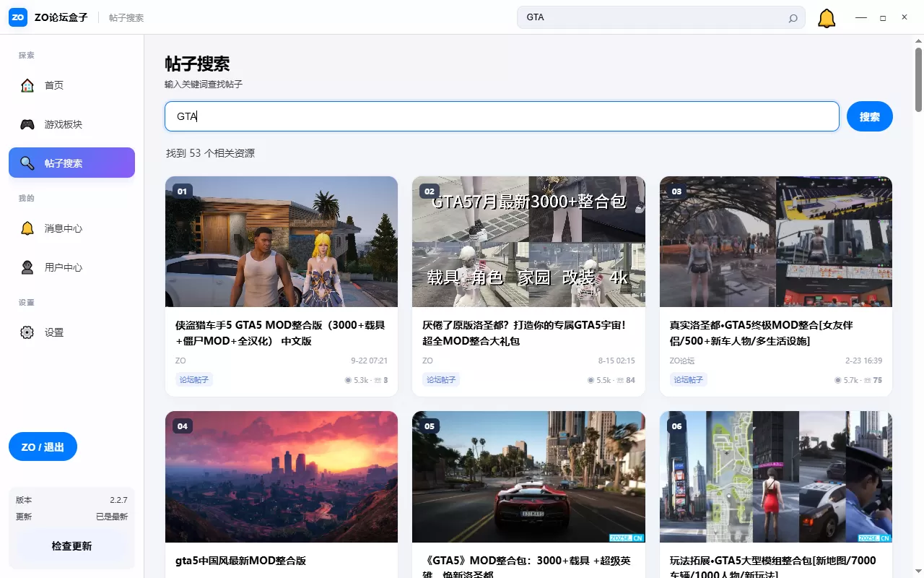Open notifications via the bell icon
The image size is (924, 578).
tap(827, 18)
